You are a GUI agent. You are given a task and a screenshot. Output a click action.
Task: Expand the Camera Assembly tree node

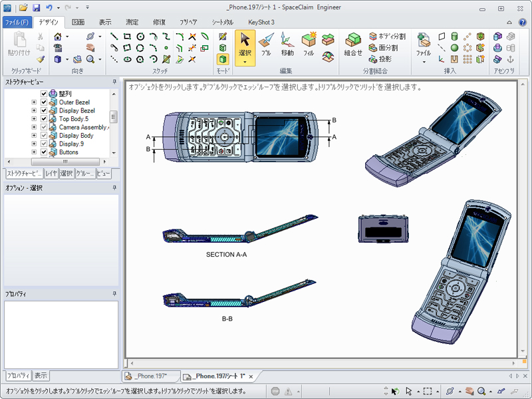pos(34,127)
